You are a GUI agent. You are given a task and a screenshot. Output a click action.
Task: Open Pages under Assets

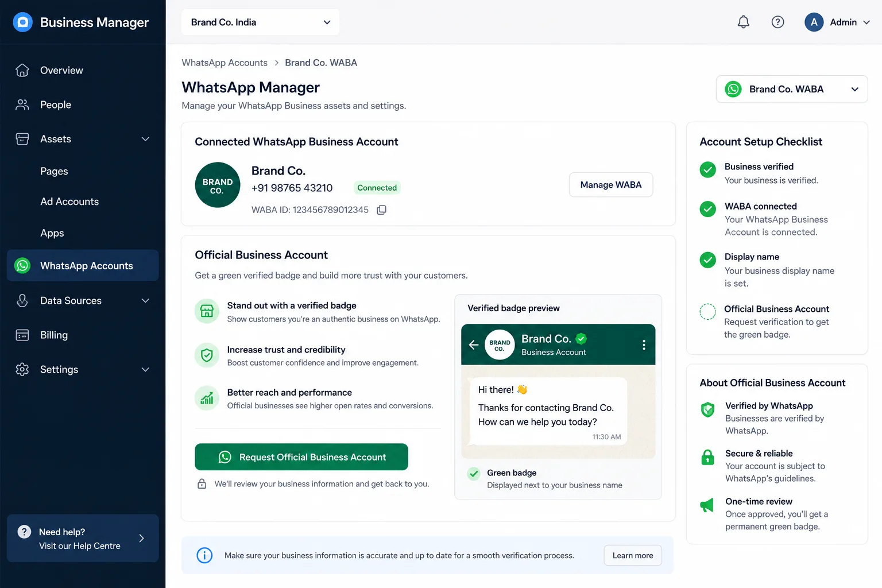coord(54,171)
